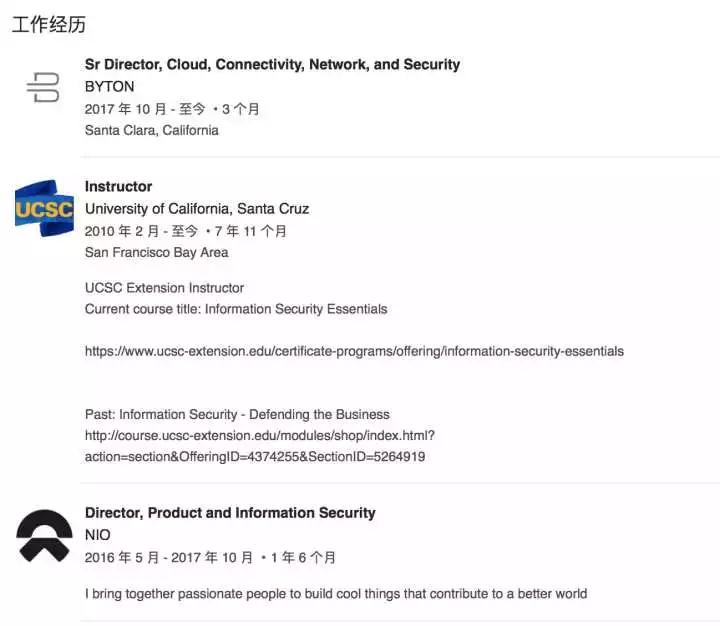Open the NIO company name link
Image resolution: width=720 pixels, height=626 pixels.
98,535
